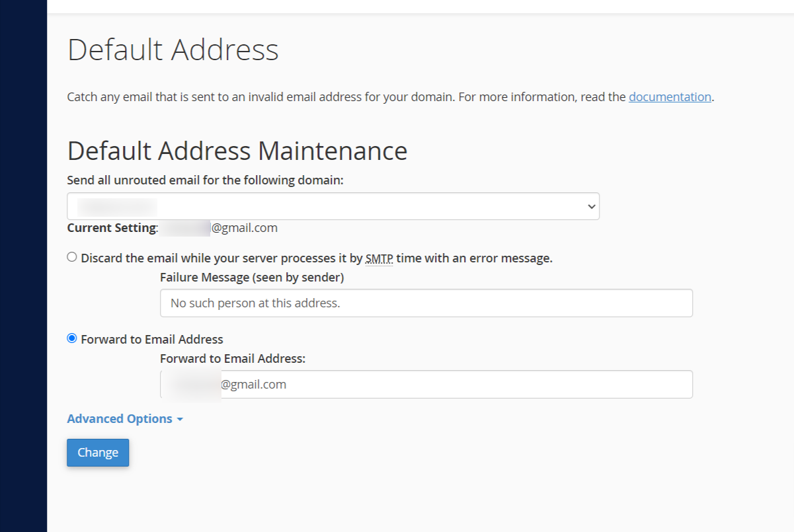Focus the Forward to Email Address input

(x=426, y=384)
